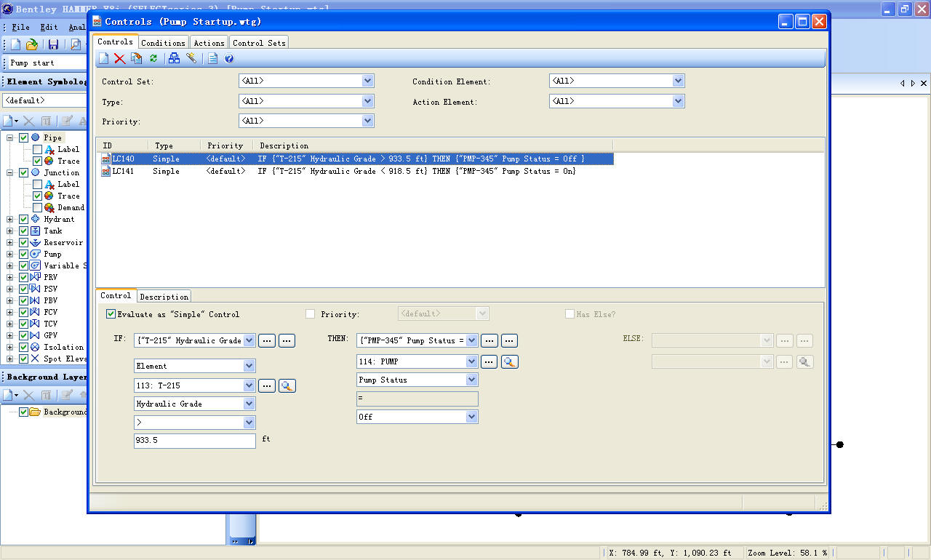Screen dimensions: 931x560
Task: Open the Pump Status attribute dropdown
Action: click(471, 380)
